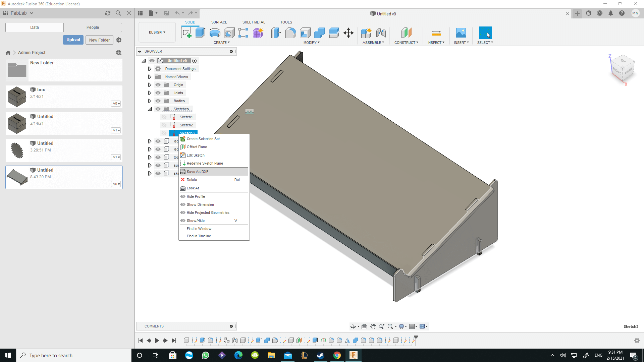This screenshot has width=644, height=362.
Task: Select the Extrude tool in Create
Action: click(200, 33)
